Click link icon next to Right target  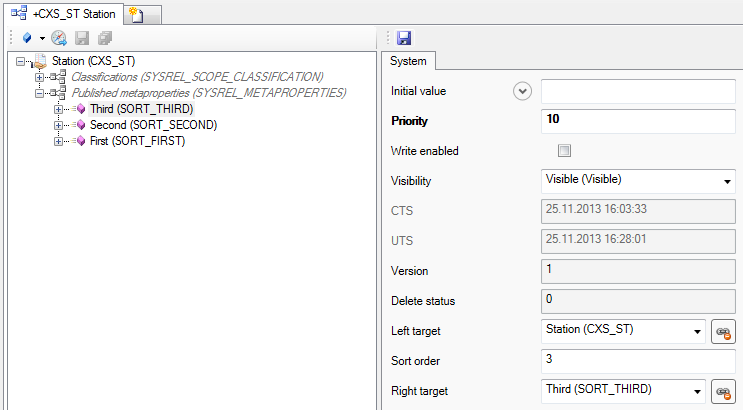pos(722,392)
